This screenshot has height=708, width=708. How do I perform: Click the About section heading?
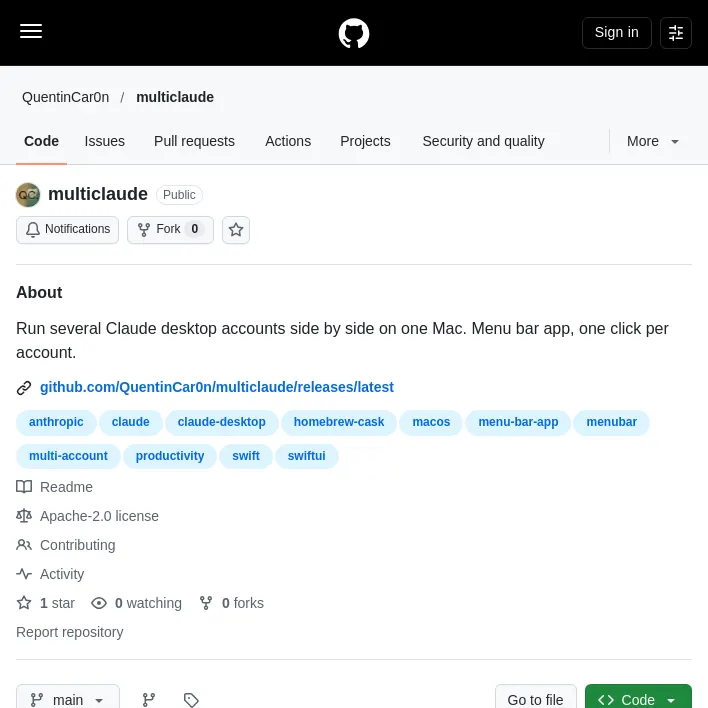(39, 293)
